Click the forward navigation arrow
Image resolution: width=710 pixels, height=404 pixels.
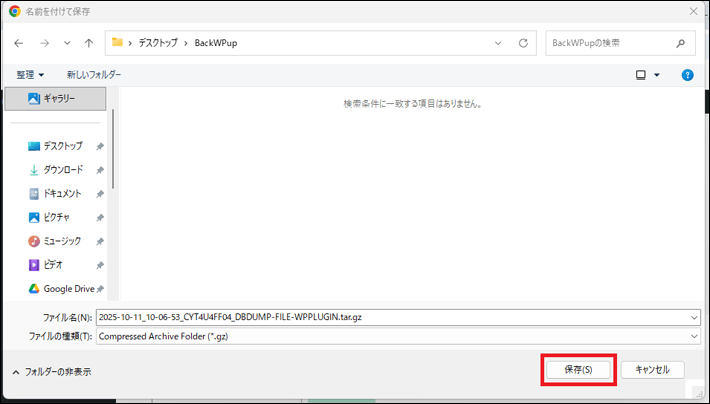(43, 43)
